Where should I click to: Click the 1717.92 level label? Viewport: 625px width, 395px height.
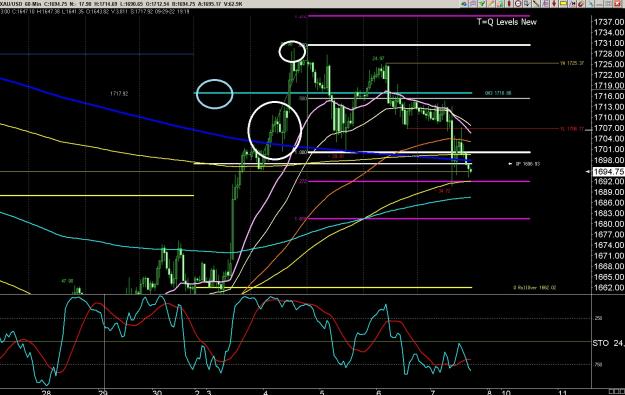point(119,94)
